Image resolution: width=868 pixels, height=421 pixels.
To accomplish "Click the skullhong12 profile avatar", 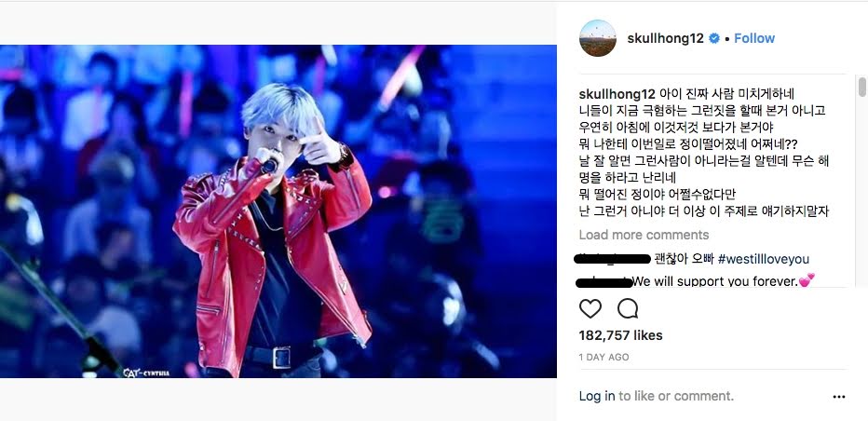I will pos(598,38).
